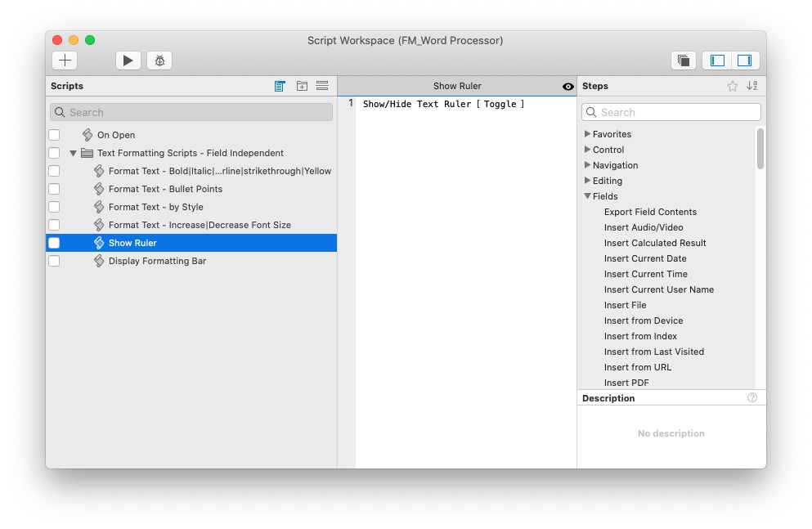Click the Scripts search field
Viewport: 812px width, 529px height.
coord(191,112)
